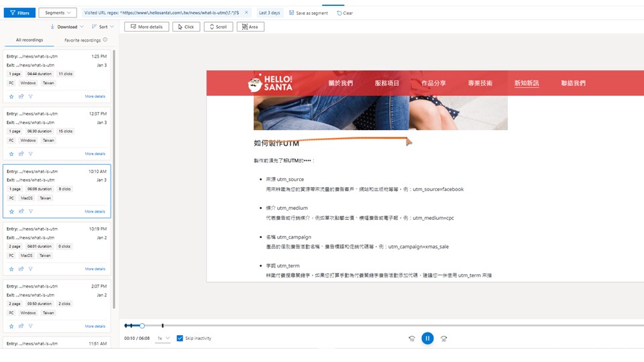Click the MacOS tag on 10:10 AM recording
This screenshot has height=362, width=644.
27,198
